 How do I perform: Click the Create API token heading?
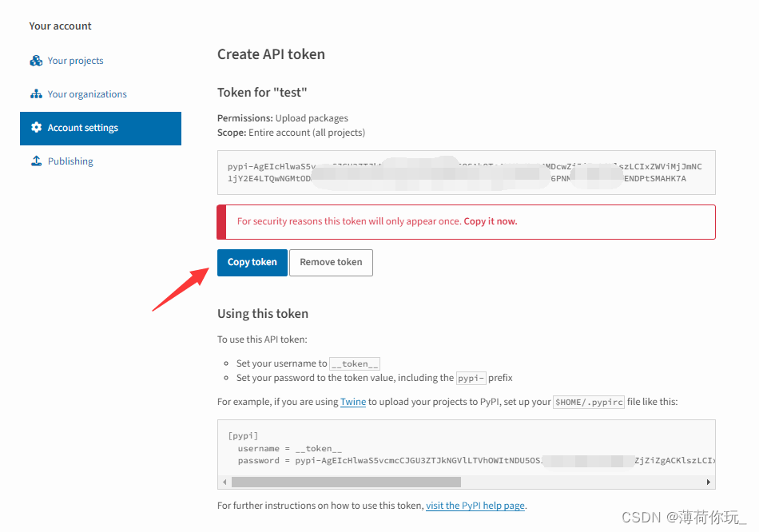(271, 54)
